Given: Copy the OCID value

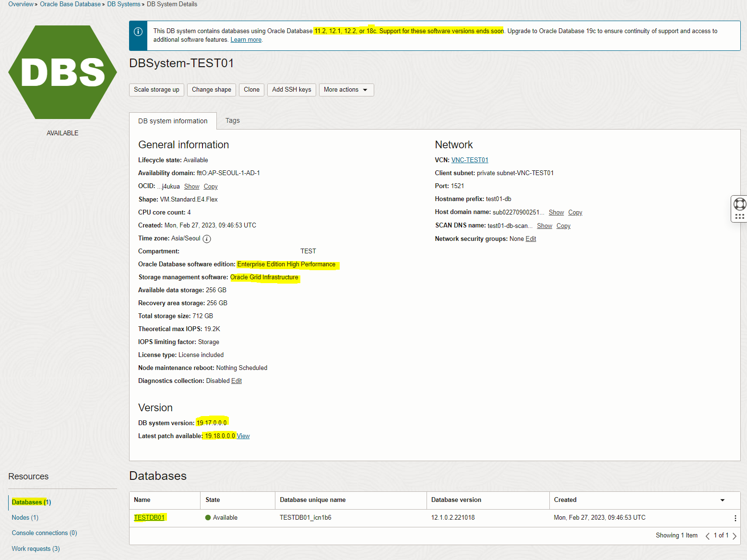Looking at the screenshot, I should [211, 187].
